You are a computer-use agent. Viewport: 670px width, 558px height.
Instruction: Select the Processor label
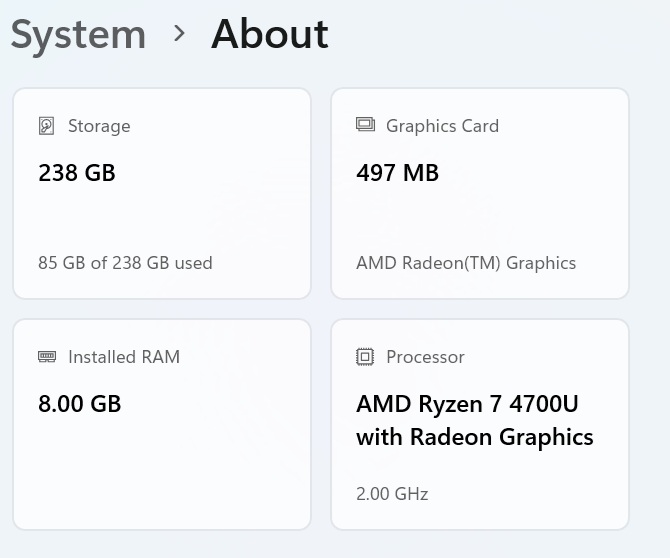[x=425, y=357]
